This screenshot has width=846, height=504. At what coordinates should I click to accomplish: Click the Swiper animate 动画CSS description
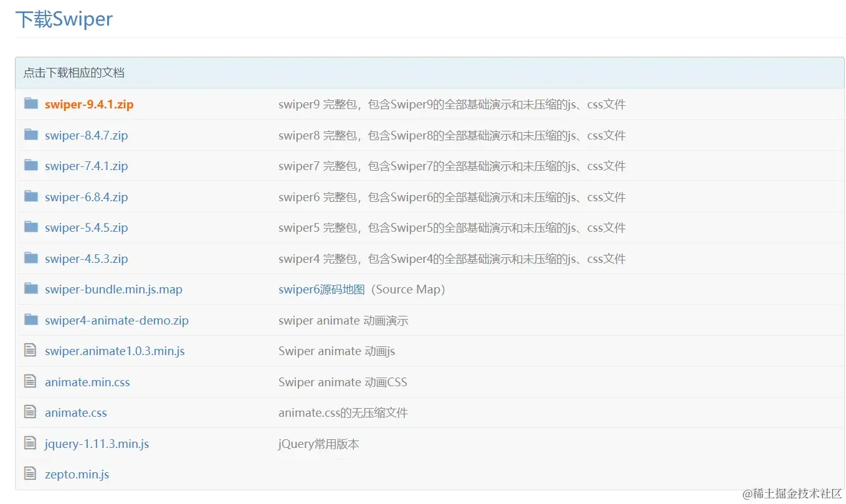coord(343,382)
